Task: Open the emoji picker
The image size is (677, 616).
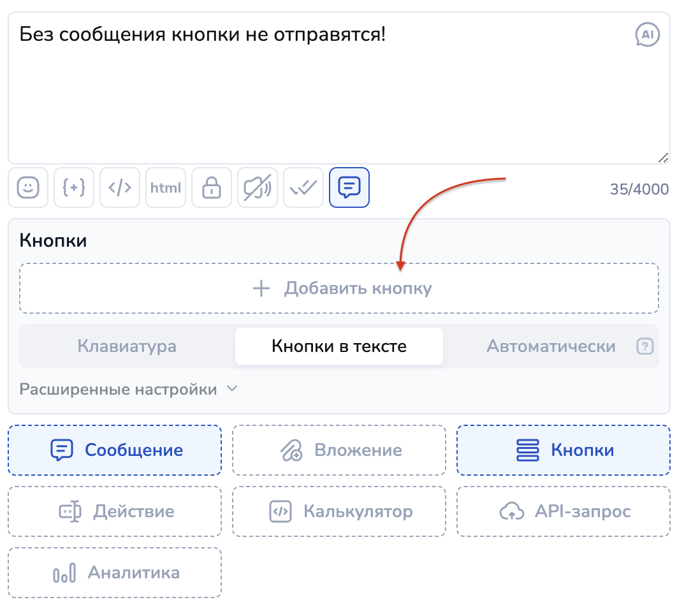Action: click(x=28, y=187)
